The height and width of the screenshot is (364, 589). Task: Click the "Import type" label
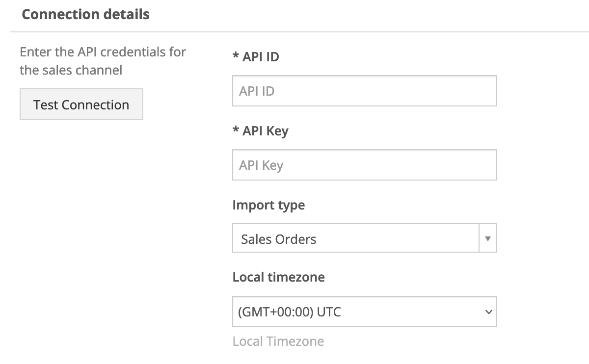[268, 205]
